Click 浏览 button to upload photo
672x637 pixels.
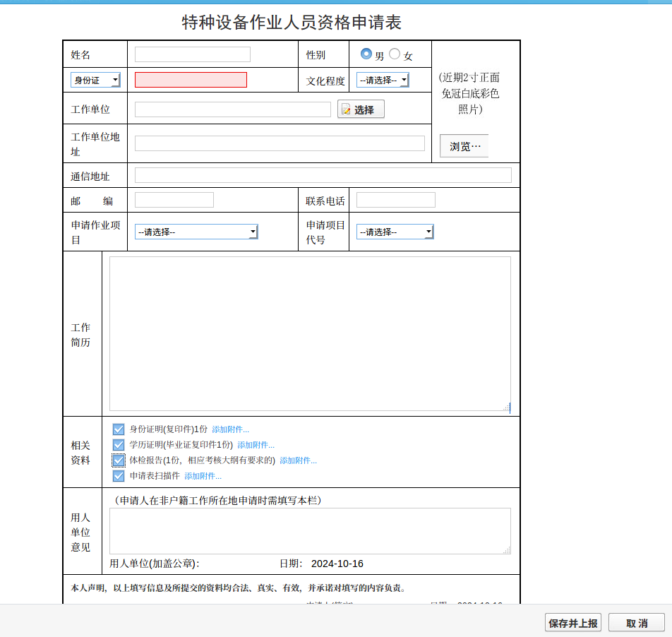tap(464, 146)
